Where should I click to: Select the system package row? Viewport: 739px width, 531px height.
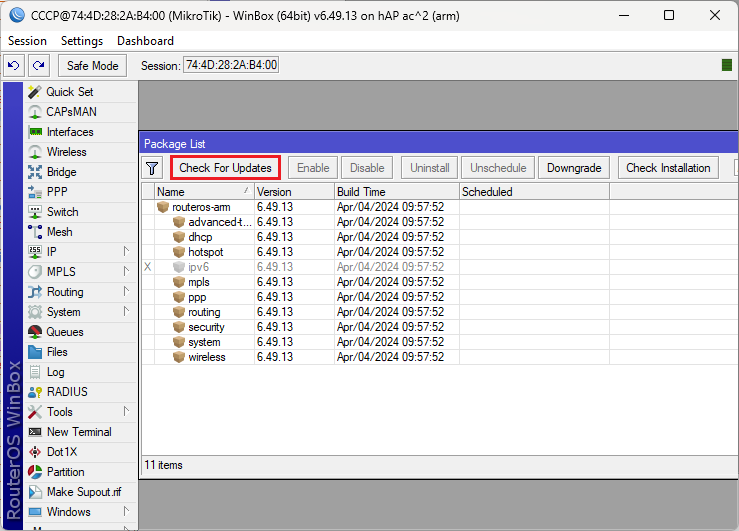(x=439, y=342)
